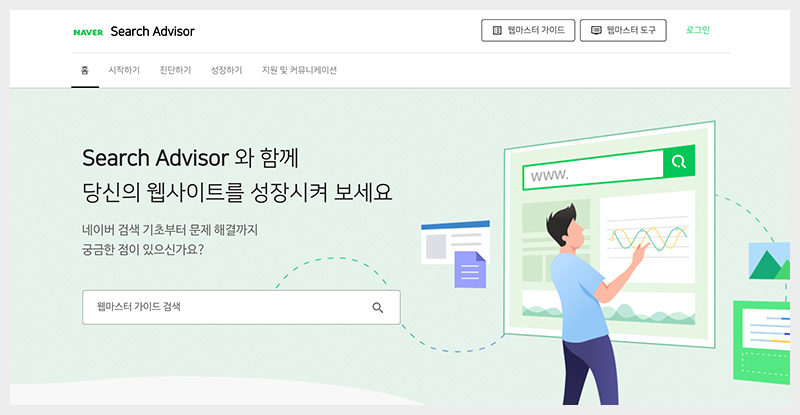
Task: Click the mountain picture icon at right edge
Action: 769,261
